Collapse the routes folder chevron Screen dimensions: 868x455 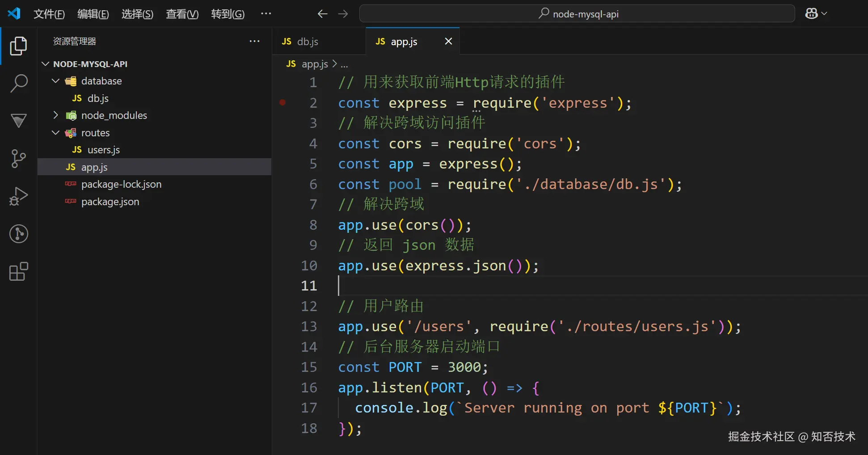(x=56, y=133)
